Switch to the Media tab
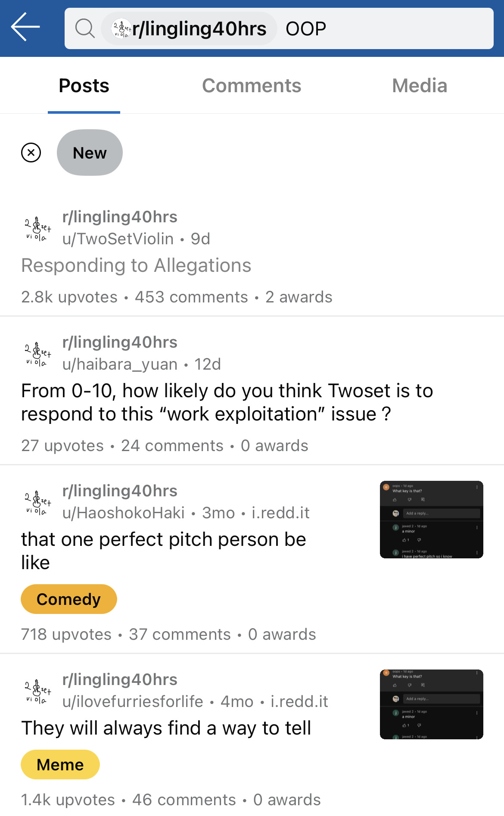This screenshot has height=816, width=504. coord(420,85)
